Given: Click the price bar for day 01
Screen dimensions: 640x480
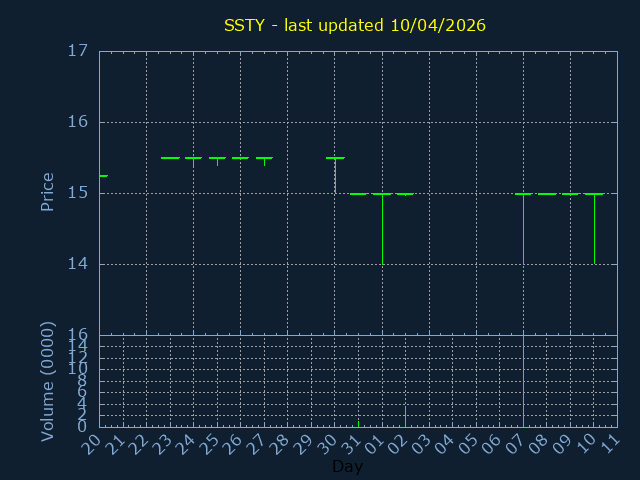Looking at the screenshot, I should point(382,229).
